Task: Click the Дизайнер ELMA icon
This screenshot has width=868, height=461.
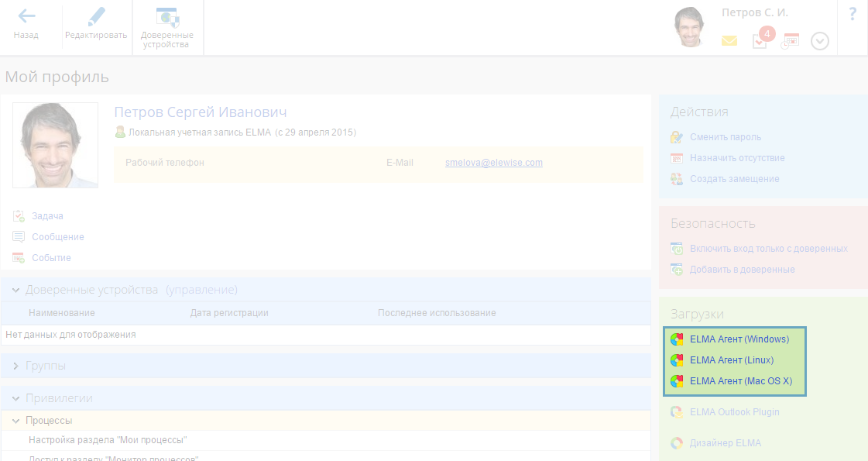Action: [677, 443]
